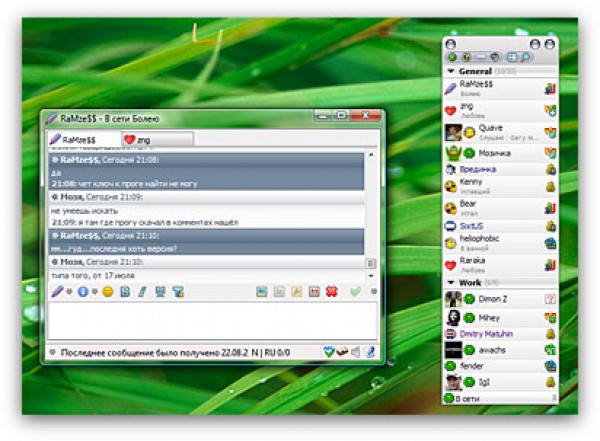Viewport: 600px width, 441px height.
Task: Click the picture image icon in chat toolbar
Action: pos(262,292)
